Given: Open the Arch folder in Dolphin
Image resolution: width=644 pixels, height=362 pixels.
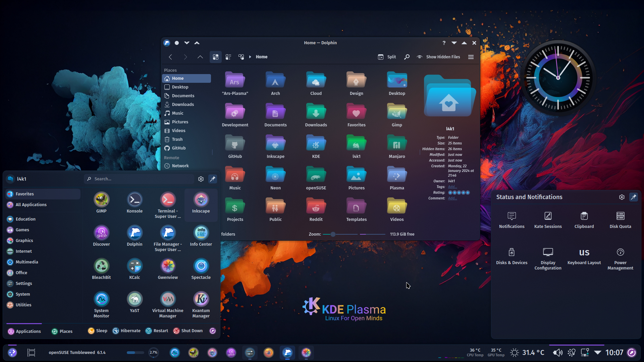Looking at the screenshot, I should (275, 80).
